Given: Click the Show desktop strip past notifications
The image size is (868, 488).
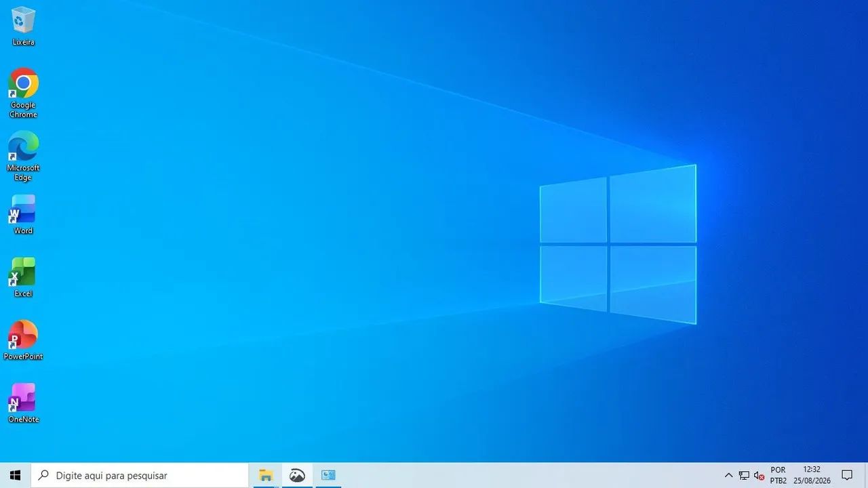Looking at the screenshot, I should (866, 475).
